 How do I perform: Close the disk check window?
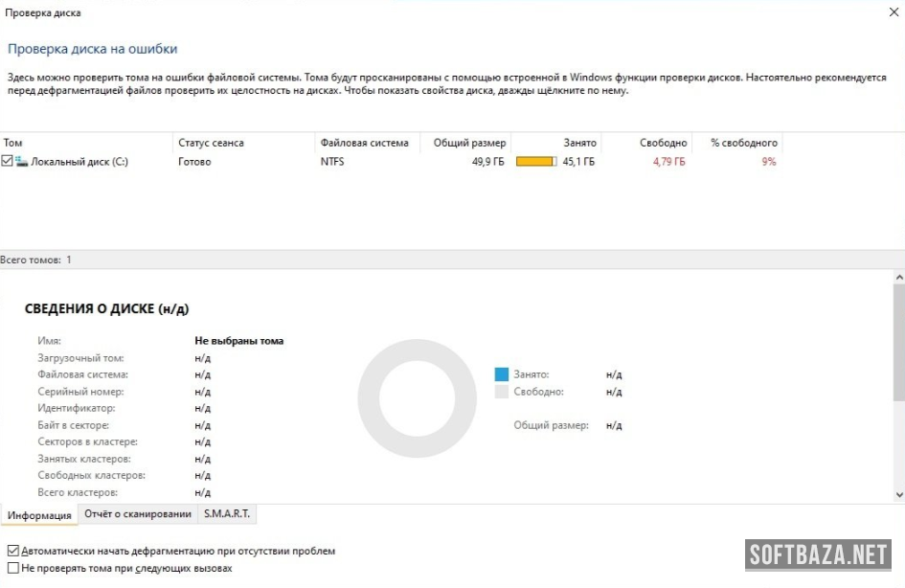pos(893,12)
